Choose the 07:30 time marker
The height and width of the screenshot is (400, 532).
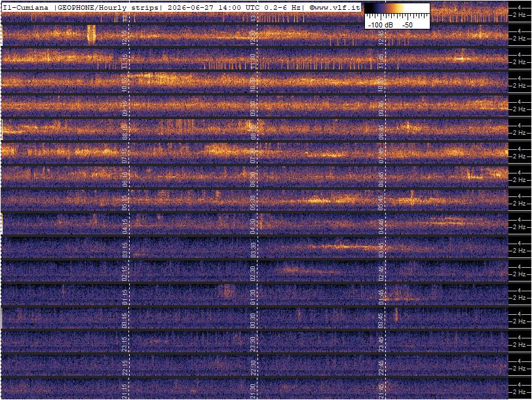[x=252, y=155]
